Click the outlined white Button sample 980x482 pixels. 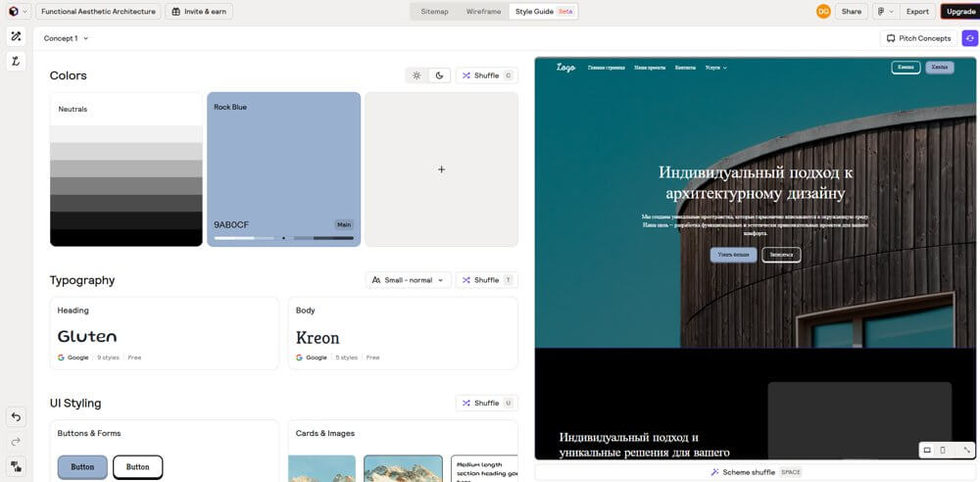[x=137, y=467]
